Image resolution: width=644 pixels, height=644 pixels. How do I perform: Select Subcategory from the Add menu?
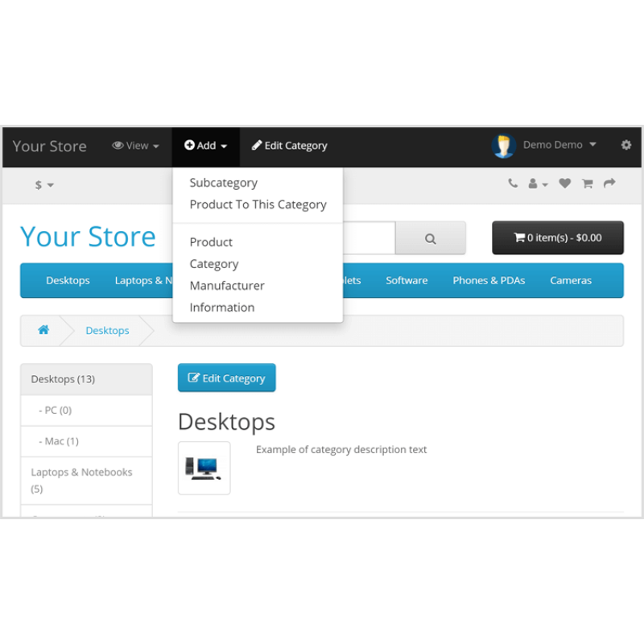[x=223, y=183]
